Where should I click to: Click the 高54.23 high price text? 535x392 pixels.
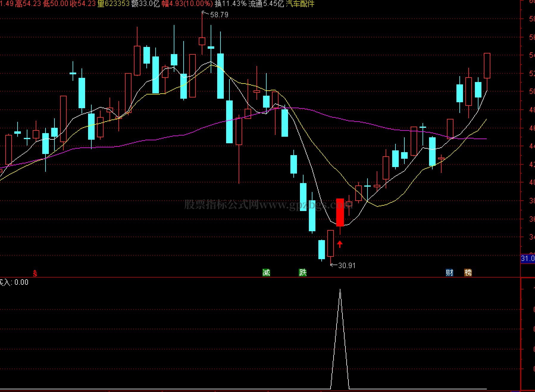tap(29, 4)
